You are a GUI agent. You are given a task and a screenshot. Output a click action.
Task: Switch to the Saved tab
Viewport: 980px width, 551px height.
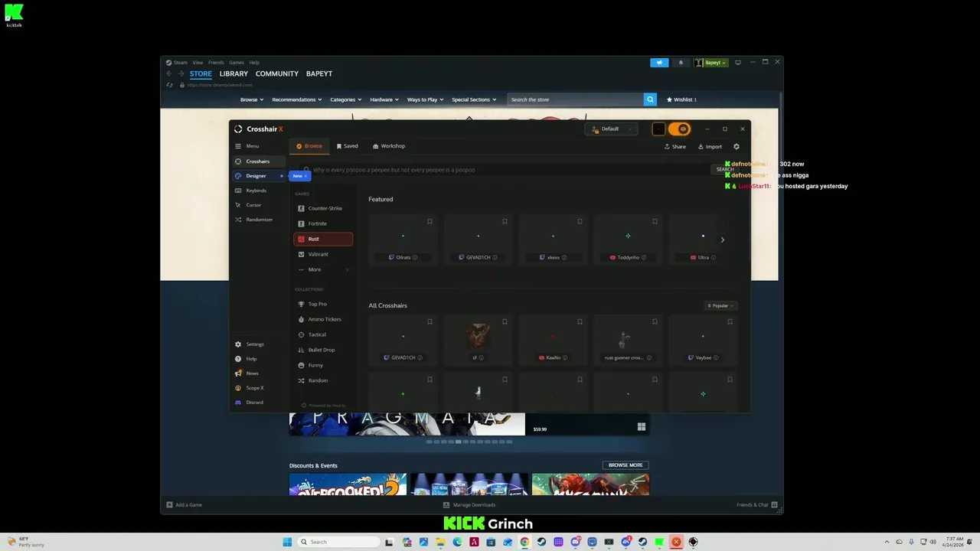tap(348, 146)
